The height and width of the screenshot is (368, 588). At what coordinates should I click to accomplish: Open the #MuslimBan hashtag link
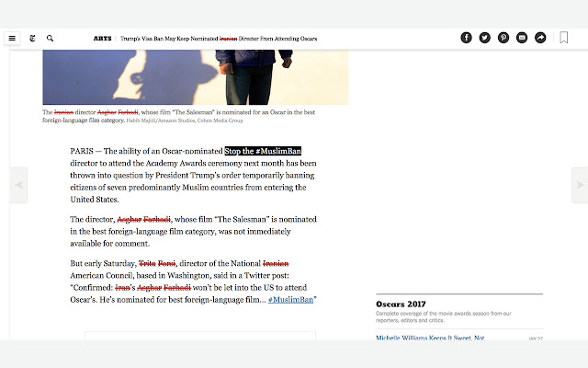[x=290, y=300]
